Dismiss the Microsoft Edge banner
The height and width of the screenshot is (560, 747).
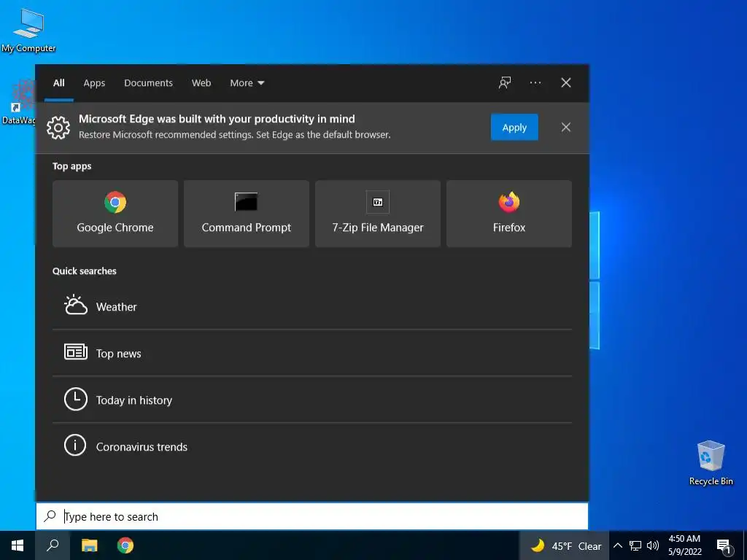[x=566, y=127]
